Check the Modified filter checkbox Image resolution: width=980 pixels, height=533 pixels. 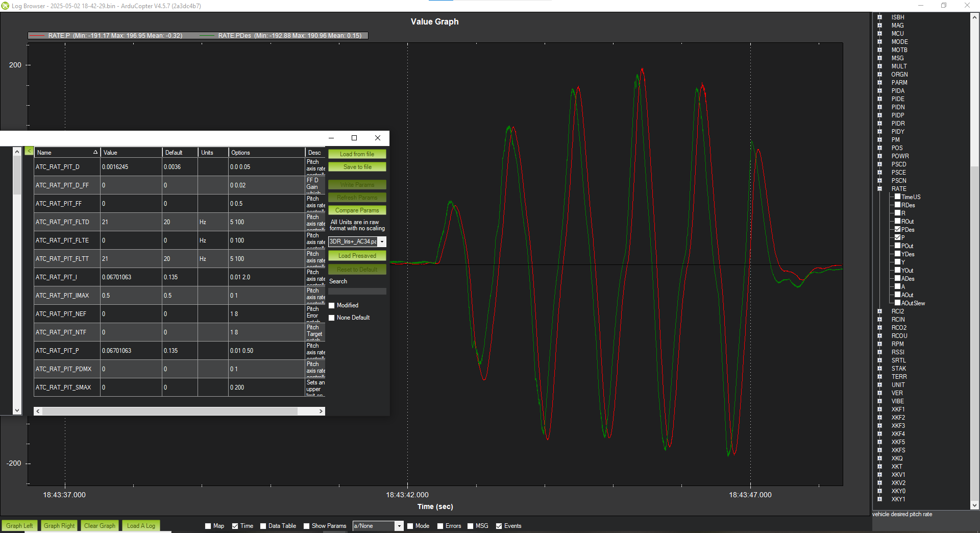[x=332, y=305]
